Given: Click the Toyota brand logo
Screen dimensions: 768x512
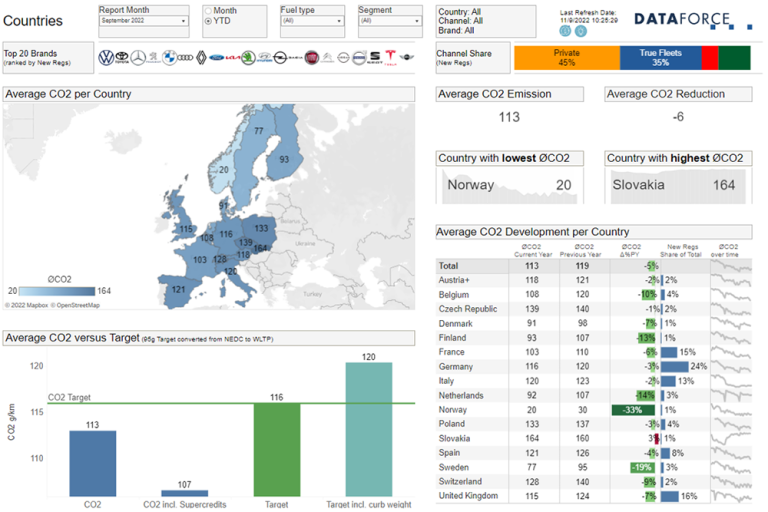Looking at the screenshot, I should pyautogui.click(x=122, y=59).
